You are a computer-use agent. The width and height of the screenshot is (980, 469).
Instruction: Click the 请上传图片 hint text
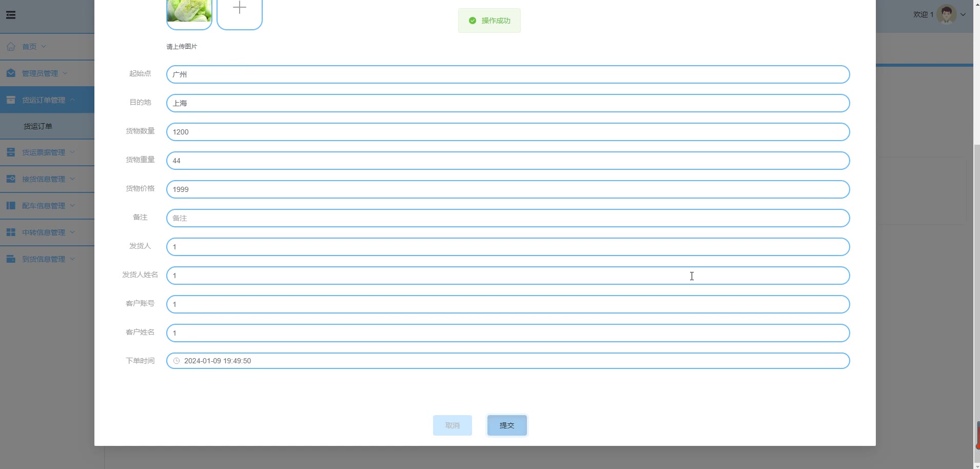pos(182,47)
